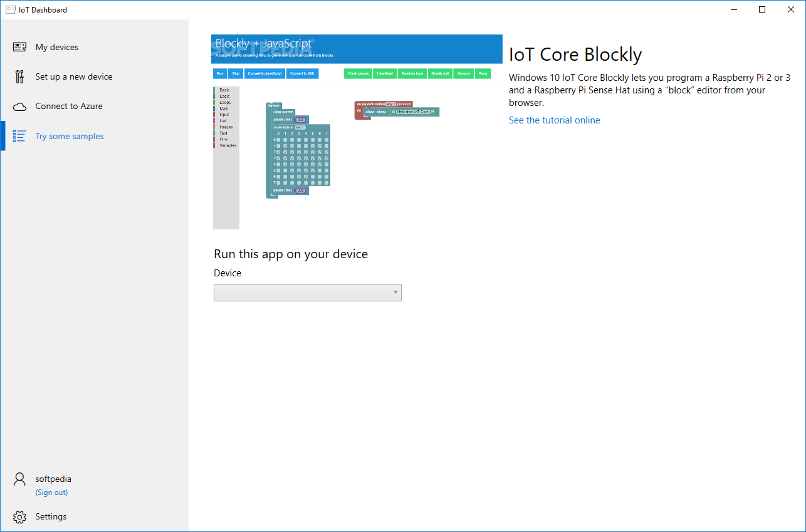Open Connect to Azure cloud icon
This screenshot has height=532, width=806.
pyautogui.click(x=19, y=107)
